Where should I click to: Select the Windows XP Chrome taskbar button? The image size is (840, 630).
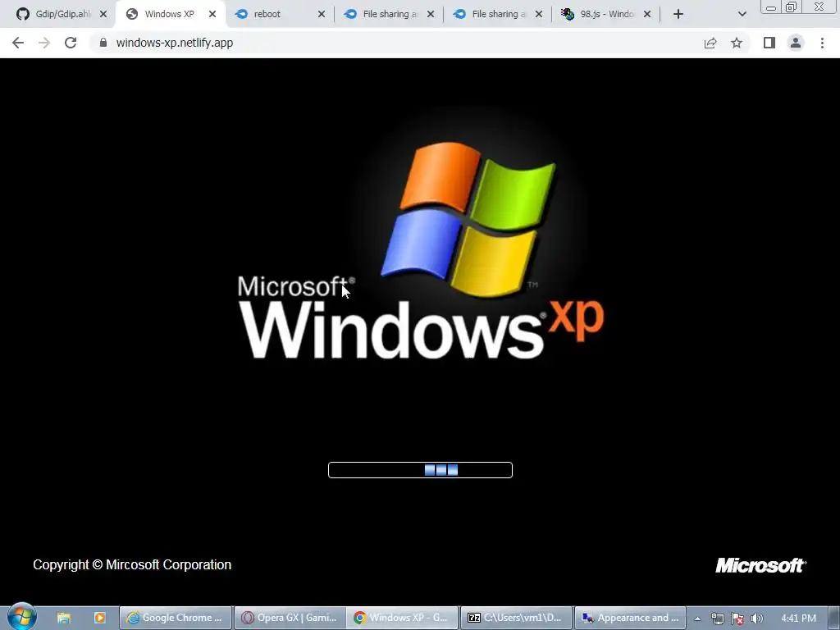[402, 618]
